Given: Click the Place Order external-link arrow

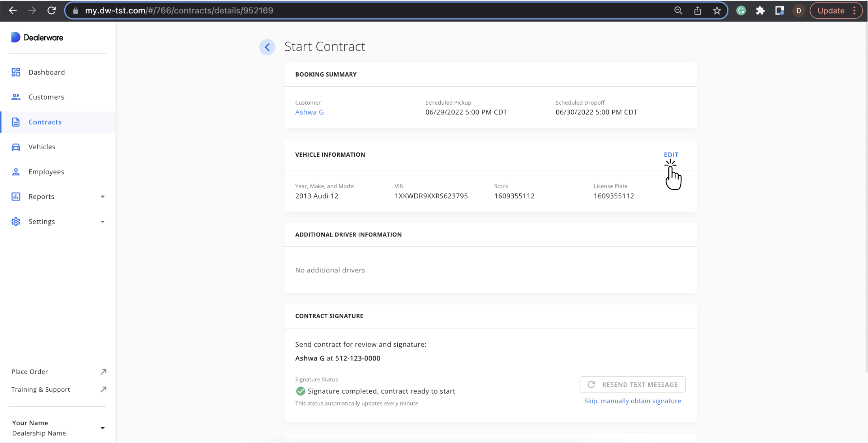Looking at the screenshot, I should point(103,372).
